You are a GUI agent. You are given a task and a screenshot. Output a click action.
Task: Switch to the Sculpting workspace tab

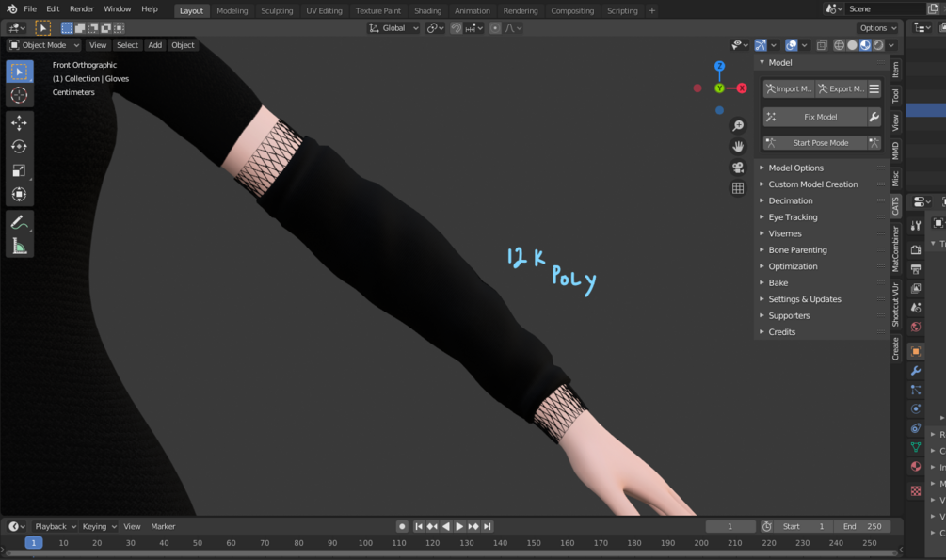point(277,11)
